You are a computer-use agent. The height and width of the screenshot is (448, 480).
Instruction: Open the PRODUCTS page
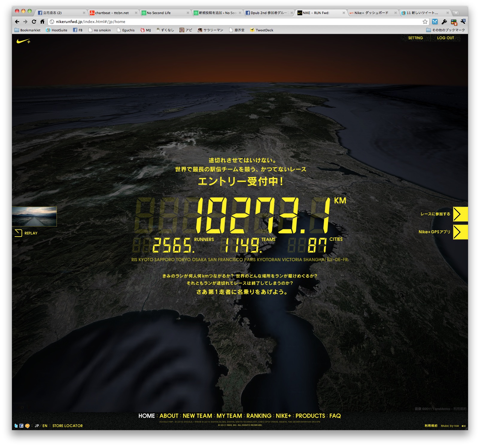coord(310,416)
